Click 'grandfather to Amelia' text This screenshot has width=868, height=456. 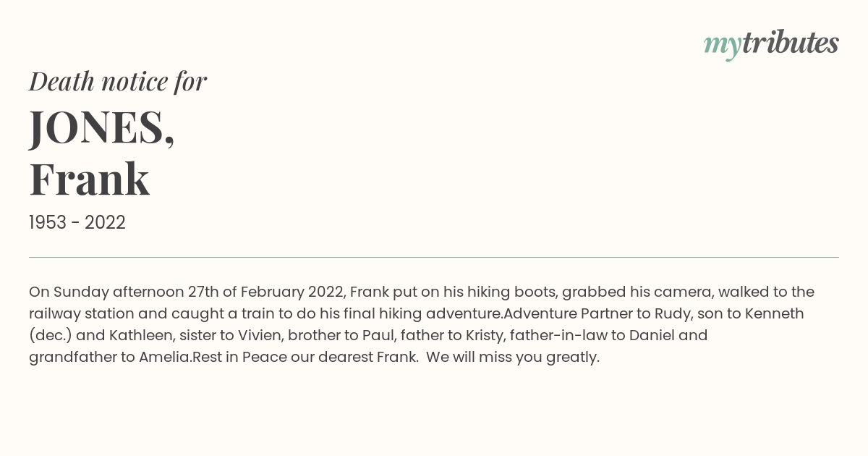coord(110,358)
